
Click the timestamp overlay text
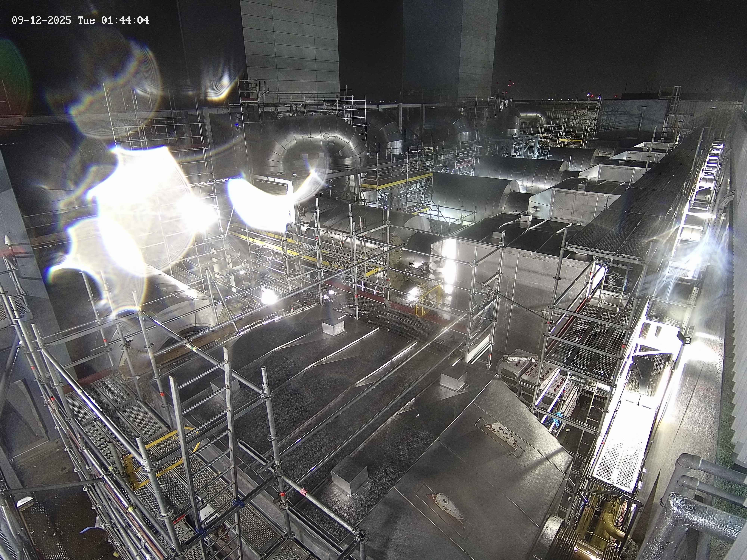[x=80, y=20]
